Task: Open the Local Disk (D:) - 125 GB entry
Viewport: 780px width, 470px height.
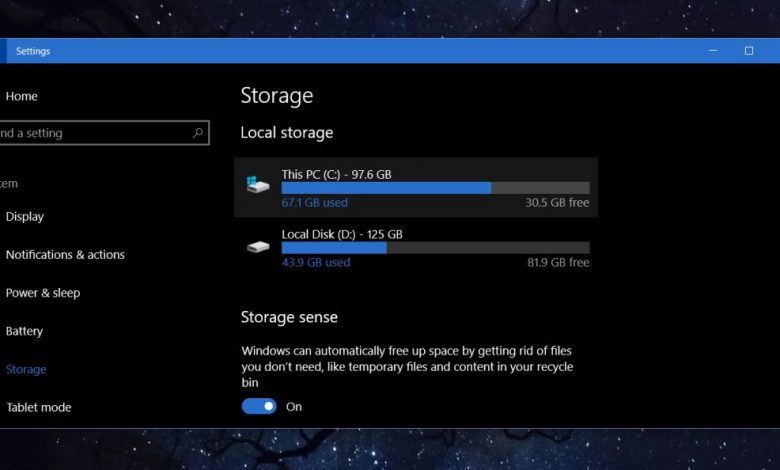Action: click(342, 234)
